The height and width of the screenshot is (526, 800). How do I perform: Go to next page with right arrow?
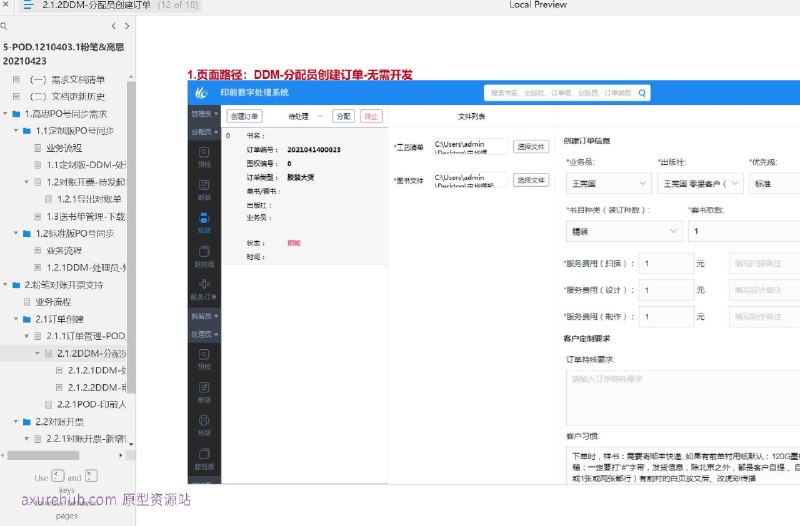click(x=127, y=26)
